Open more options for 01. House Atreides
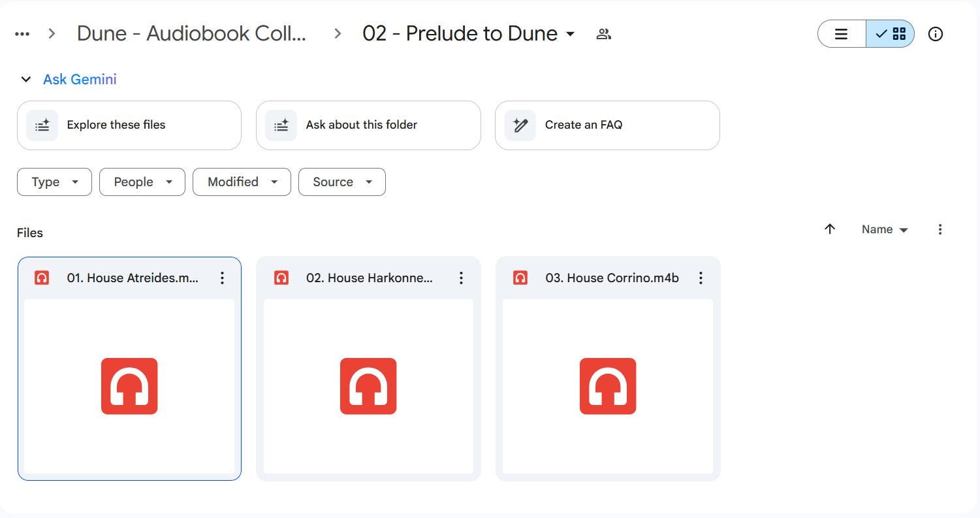The height and width of the screenshot is (518, 980). click(222, 278)
